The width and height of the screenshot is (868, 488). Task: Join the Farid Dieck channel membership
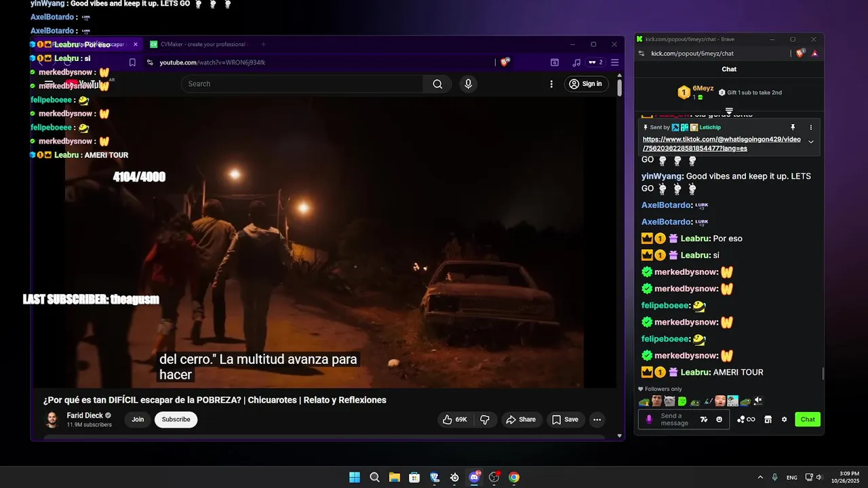[138, 420]
